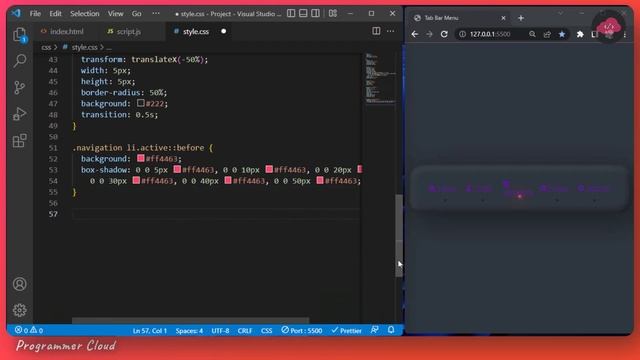
Task: Click the Prettier formatter status item
Action: (x=347, y=330)
